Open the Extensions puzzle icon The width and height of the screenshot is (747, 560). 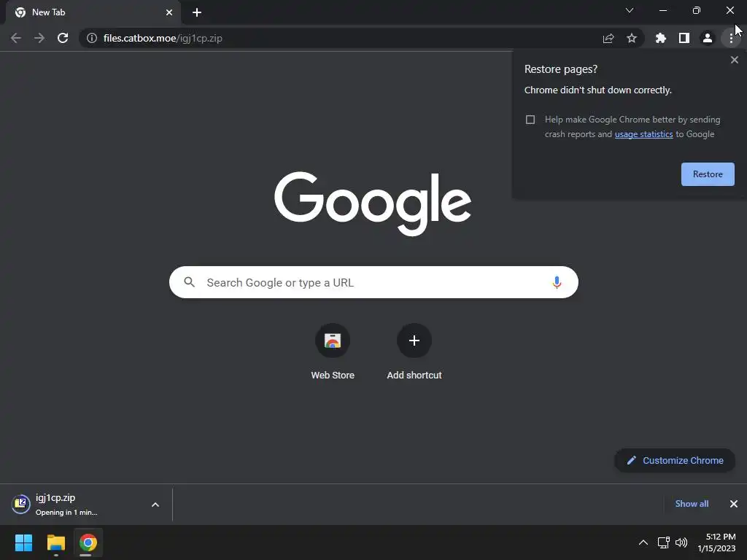click(661, 38)
